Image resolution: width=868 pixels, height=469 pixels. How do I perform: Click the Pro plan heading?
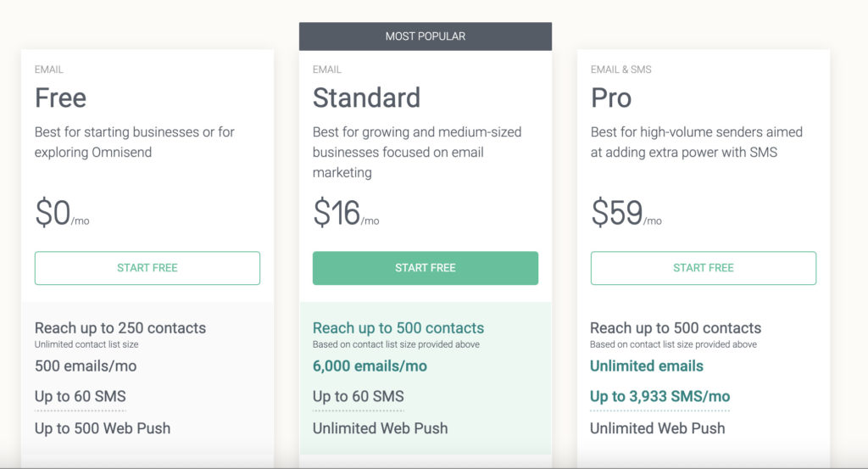point(611,98)
